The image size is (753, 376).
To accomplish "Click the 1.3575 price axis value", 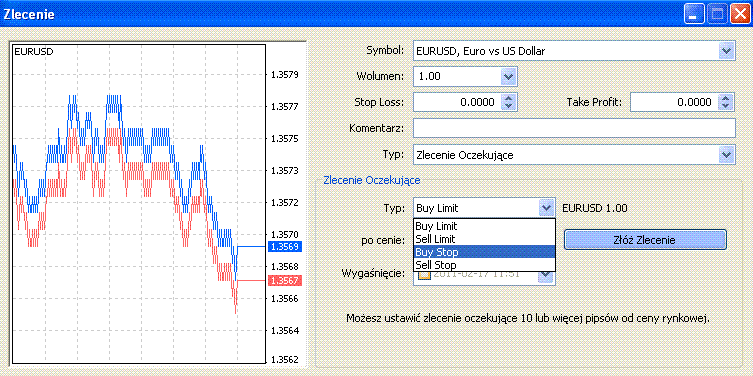I will coord(285,139).
